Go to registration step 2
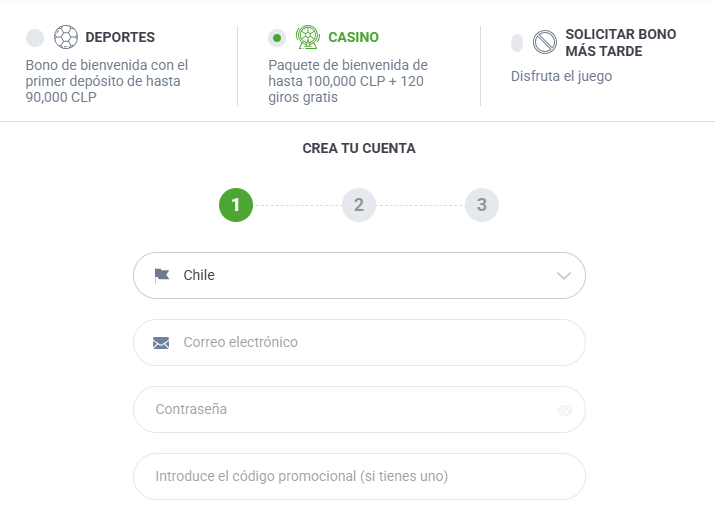This screenshot has height=511, width=715. (x=358, y=206)
